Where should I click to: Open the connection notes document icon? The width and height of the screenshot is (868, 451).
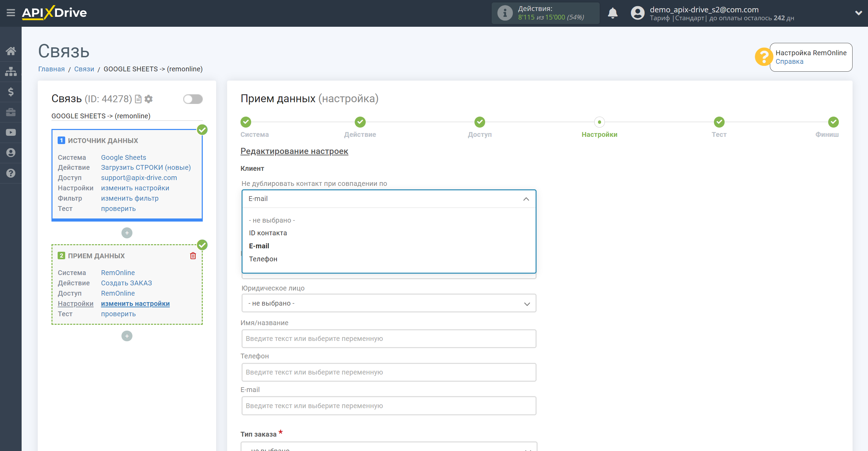click(x=138, y=99)
